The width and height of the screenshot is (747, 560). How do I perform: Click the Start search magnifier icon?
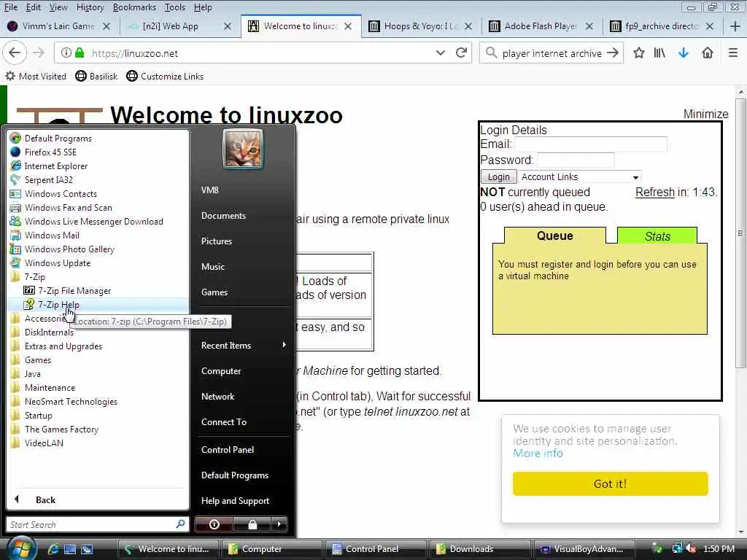coord(180,524)
